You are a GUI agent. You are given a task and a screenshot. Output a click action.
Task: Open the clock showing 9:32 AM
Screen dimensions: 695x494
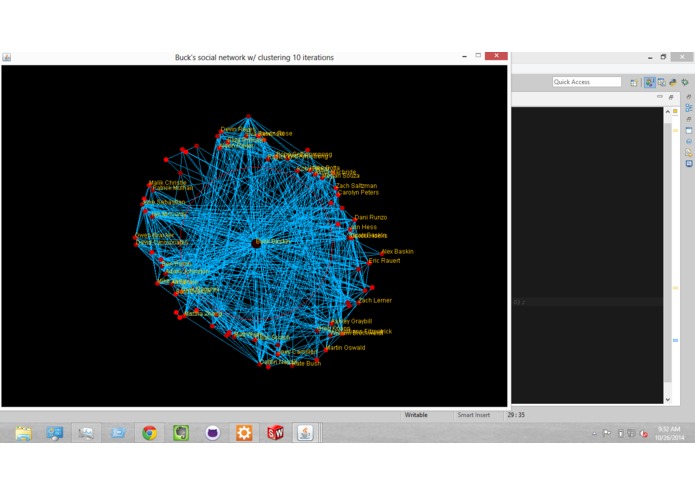pos(668,433)
